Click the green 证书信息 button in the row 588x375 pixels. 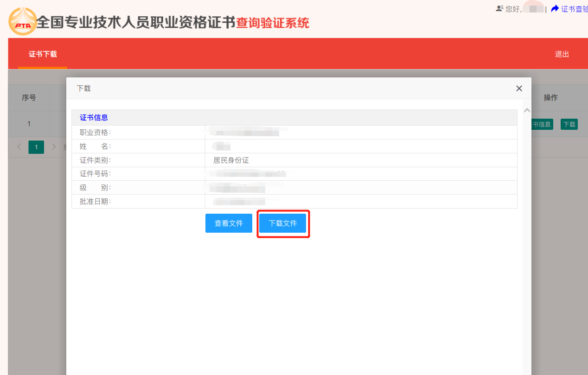point(542,124)
